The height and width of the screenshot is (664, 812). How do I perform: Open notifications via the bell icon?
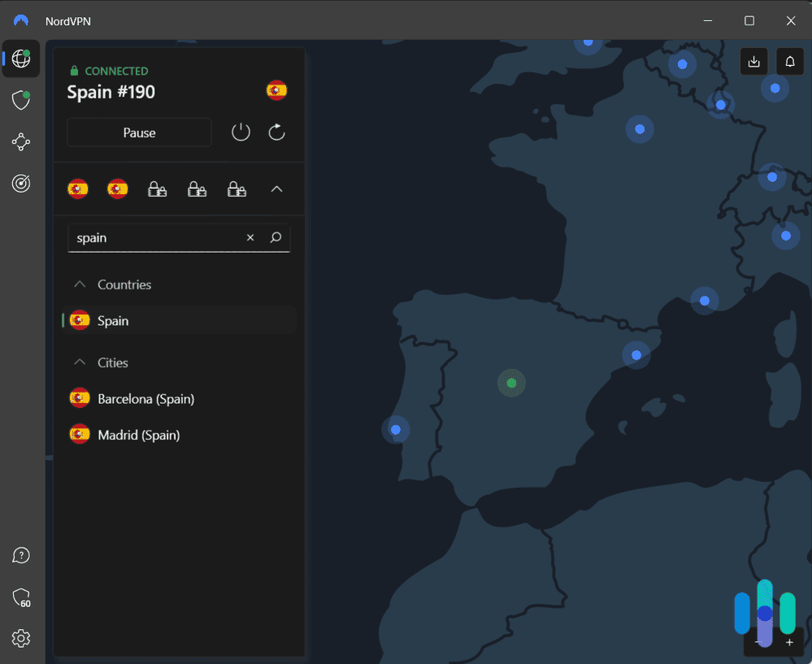[789, 61]
